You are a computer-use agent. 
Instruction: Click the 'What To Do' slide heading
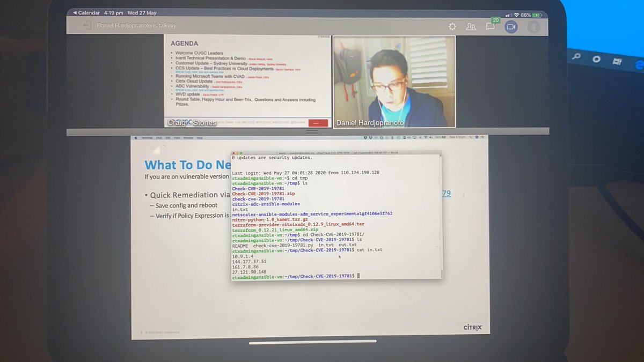tap(188, 165)
